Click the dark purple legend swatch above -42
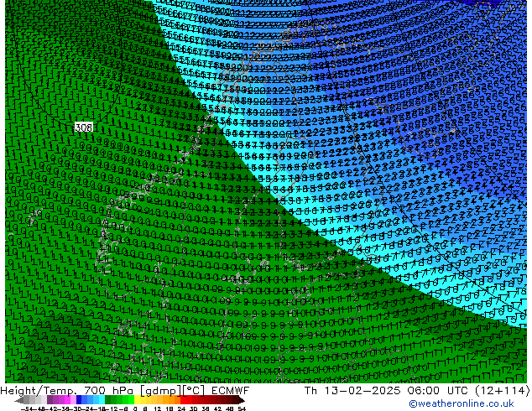 (x=50, y=400)
